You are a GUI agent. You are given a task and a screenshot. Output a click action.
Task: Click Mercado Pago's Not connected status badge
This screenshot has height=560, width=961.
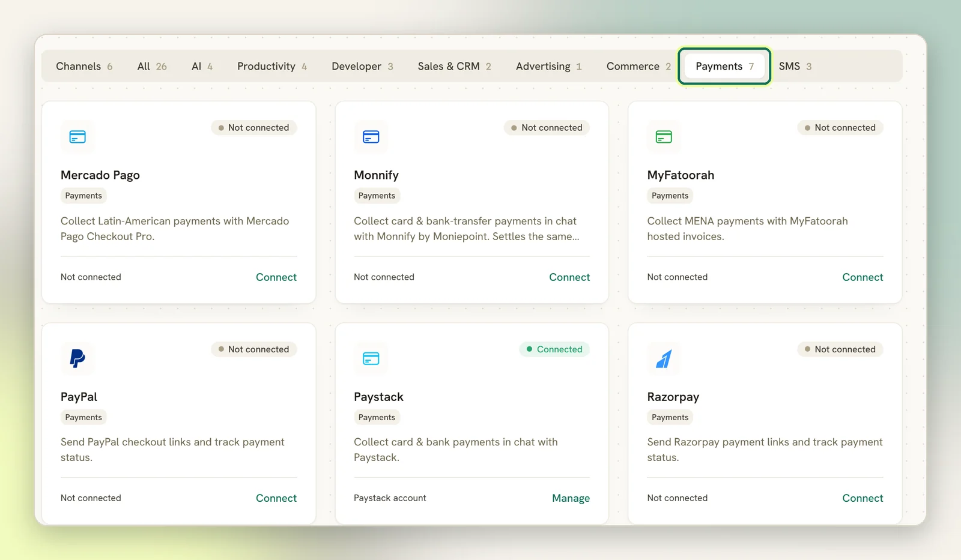coord(253,128)
